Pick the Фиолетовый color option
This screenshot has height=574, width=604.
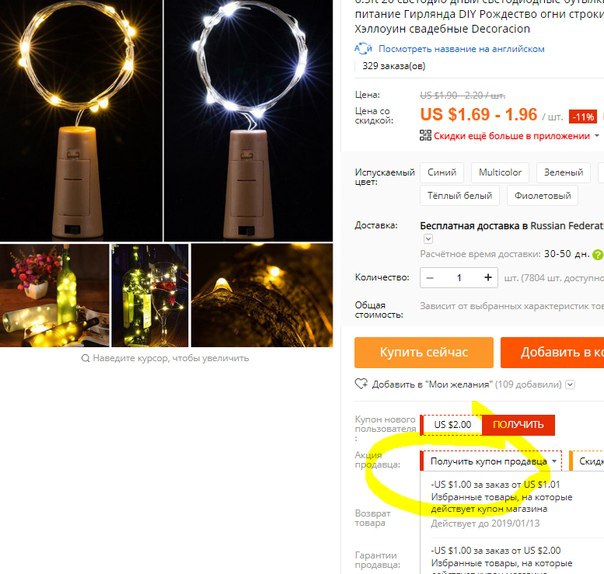(542, 196)
